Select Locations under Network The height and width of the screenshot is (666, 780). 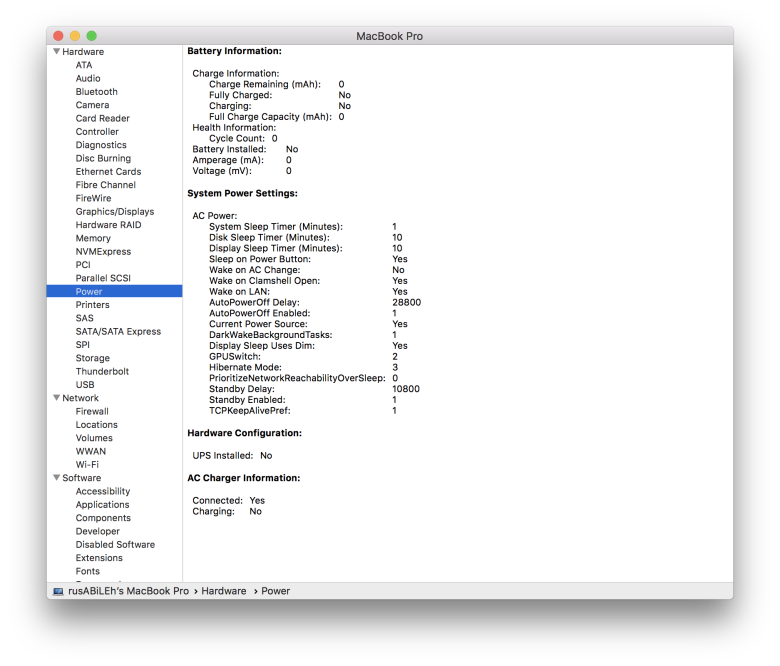(x=97, y=425)
